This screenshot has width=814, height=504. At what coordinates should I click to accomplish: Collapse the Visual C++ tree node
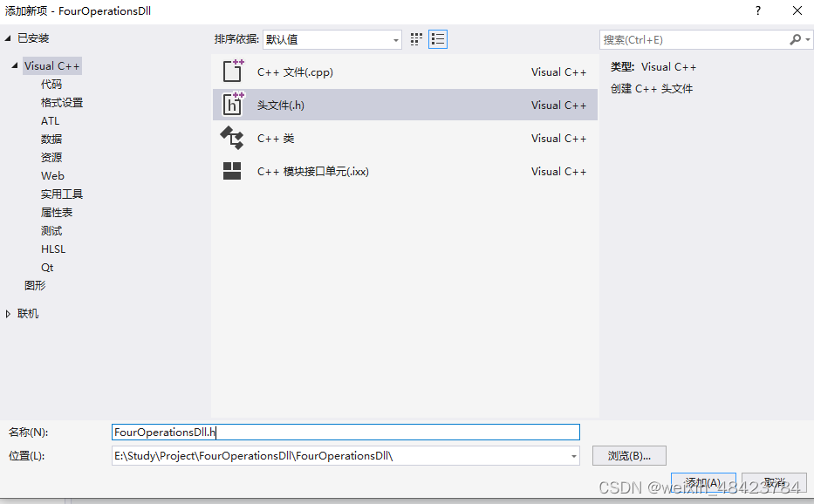(15, 65)
